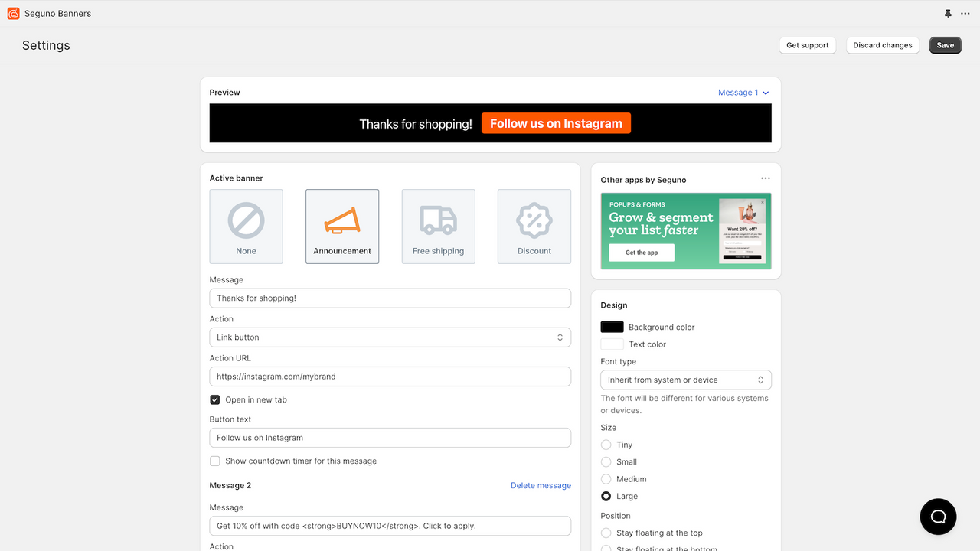Delete Message 2 using the link
Screen dimensions: 980x551
(x=541, y=485)
